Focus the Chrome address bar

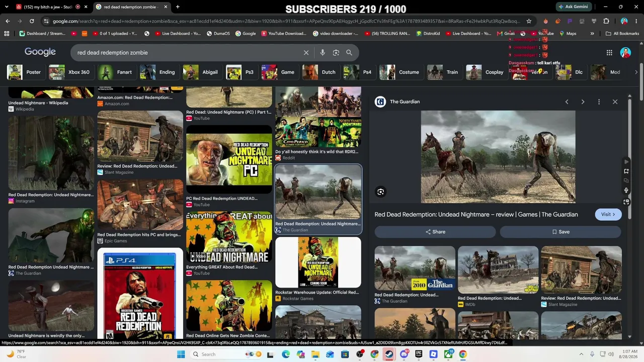[286, 21]
